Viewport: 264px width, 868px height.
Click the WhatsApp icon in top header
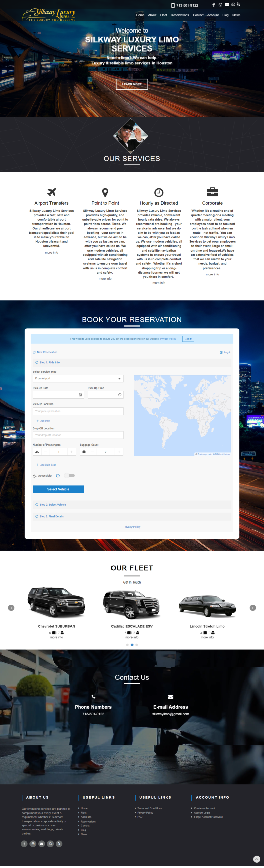tap(233, 5)
